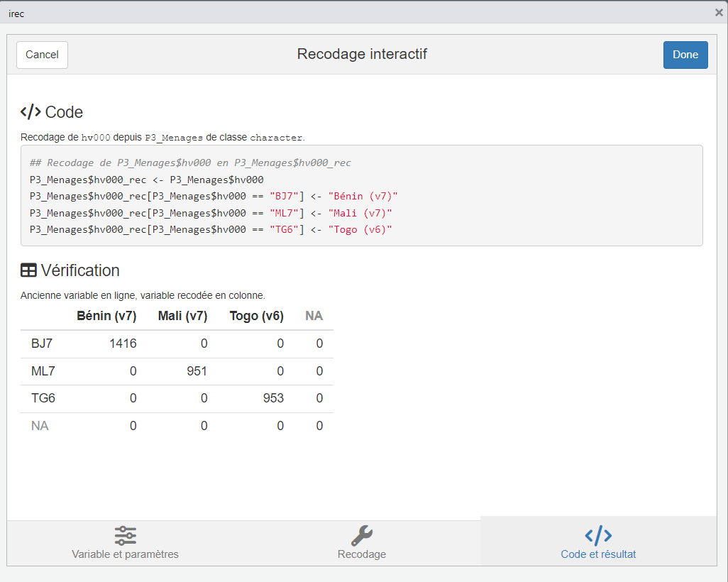The width and height of the screenshot is (728, 582).
Task: Click the sliders icon above Variable et paramètres
Action: [126, 536]
